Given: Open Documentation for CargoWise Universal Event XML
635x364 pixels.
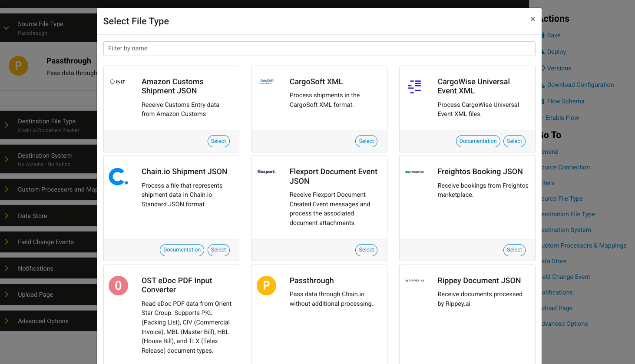Looking at the screenshot, I should pos(478,141).
